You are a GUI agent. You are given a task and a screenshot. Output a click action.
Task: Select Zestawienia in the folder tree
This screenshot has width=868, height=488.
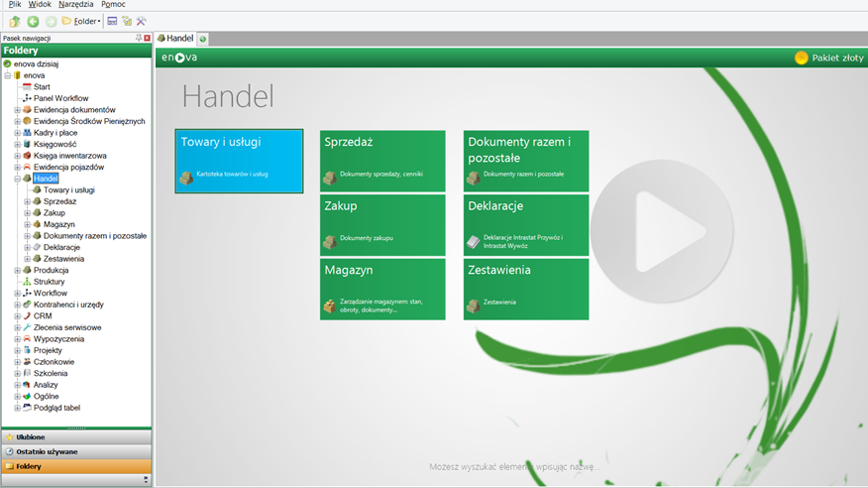[63, 259]
